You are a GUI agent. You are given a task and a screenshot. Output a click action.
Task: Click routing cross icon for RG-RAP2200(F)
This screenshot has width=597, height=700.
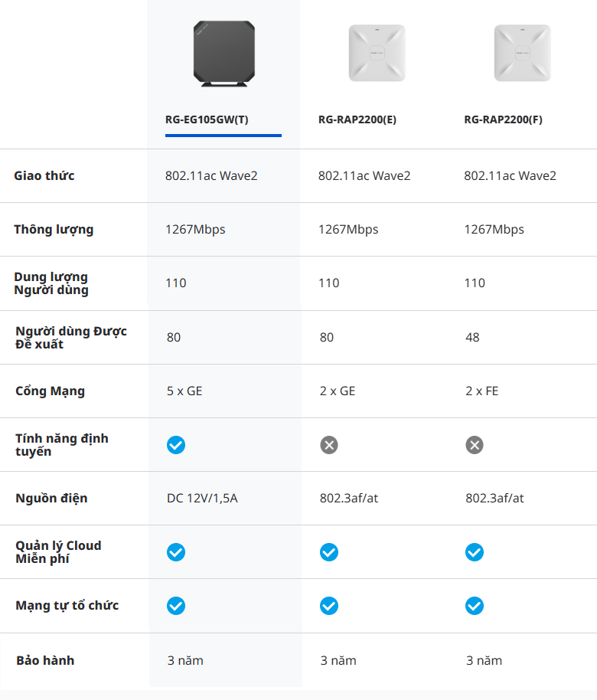475,445
